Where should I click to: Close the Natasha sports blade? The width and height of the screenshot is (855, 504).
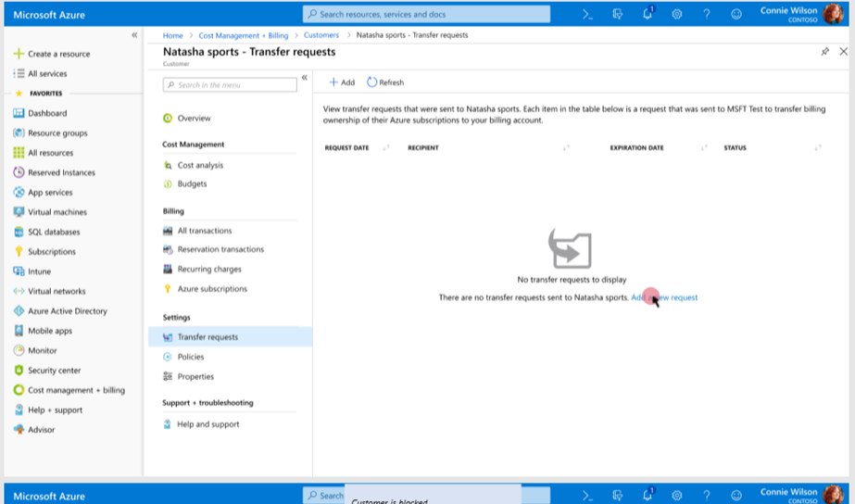pyautogui.click(x=844, y=51)
